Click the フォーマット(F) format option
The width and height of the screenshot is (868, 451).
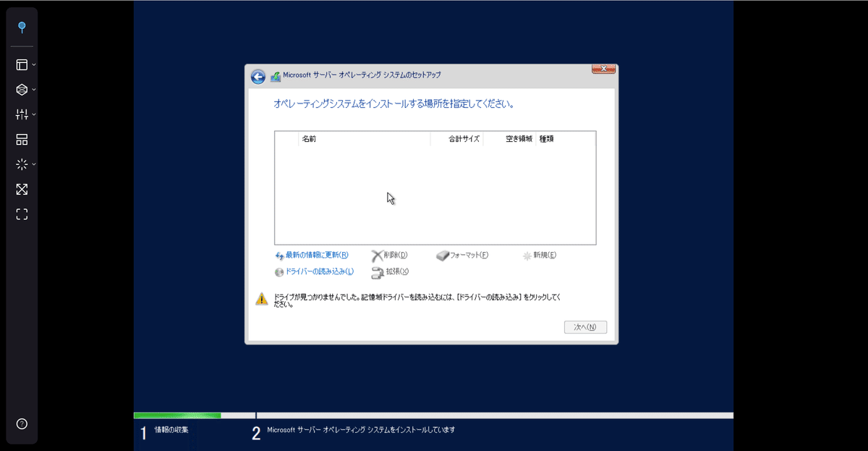(463, 256)
